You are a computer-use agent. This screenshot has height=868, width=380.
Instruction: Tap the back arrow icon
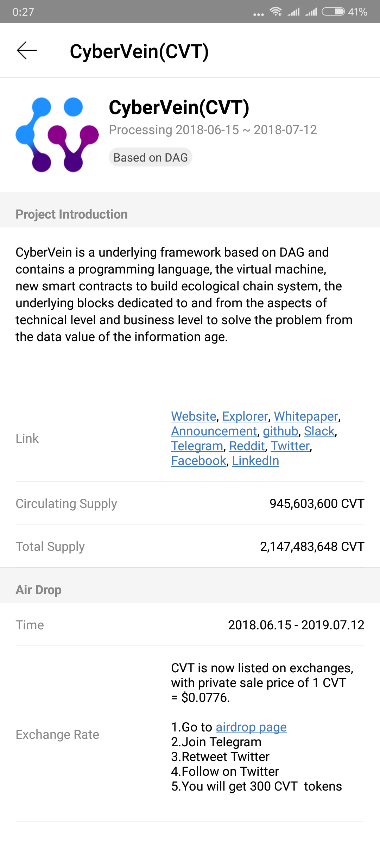pyautogui.click(x=27, y=50)
